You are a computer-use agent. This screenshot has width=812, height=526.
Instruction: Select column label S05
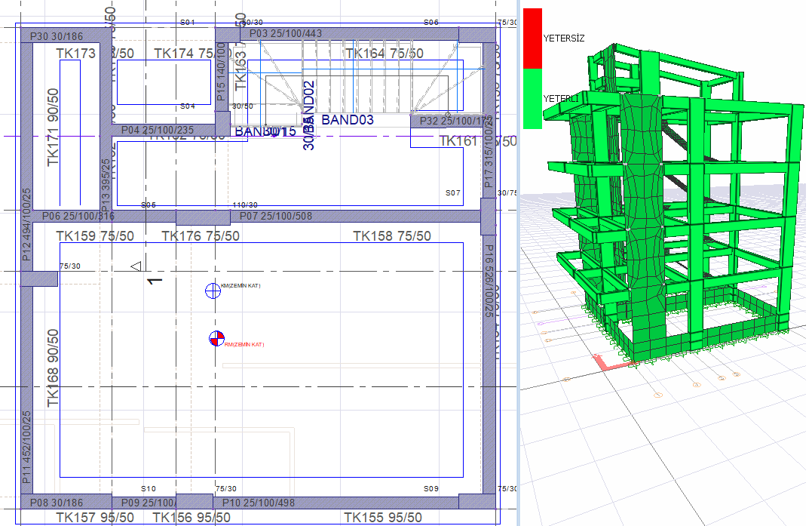(x=149, y=205)
